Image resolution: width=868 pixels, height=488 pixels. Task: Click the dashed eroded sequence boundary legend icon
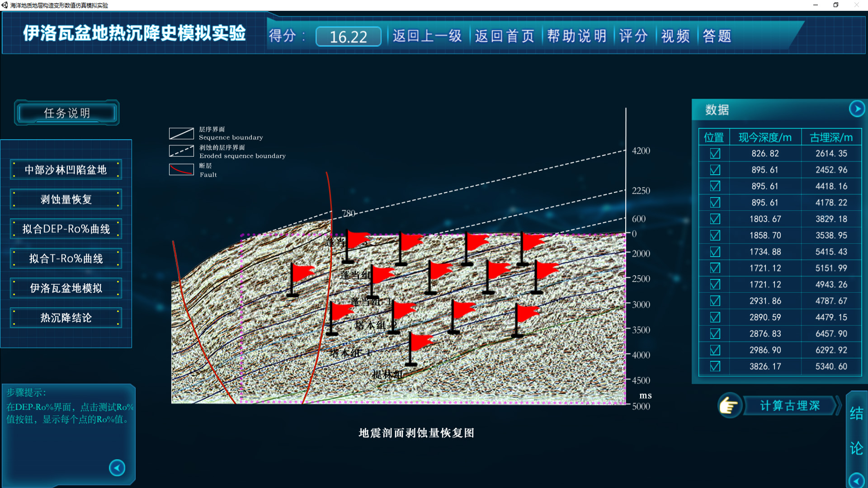tap(181, 151)
